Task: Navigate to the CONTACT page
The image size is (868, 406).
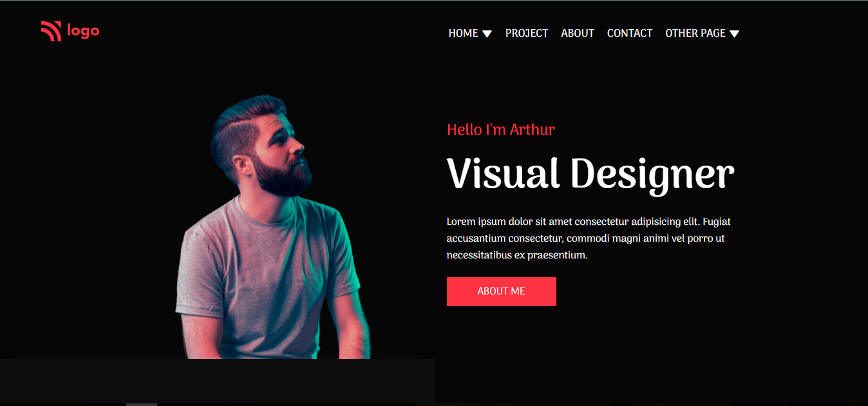Action: click(629, 33)
